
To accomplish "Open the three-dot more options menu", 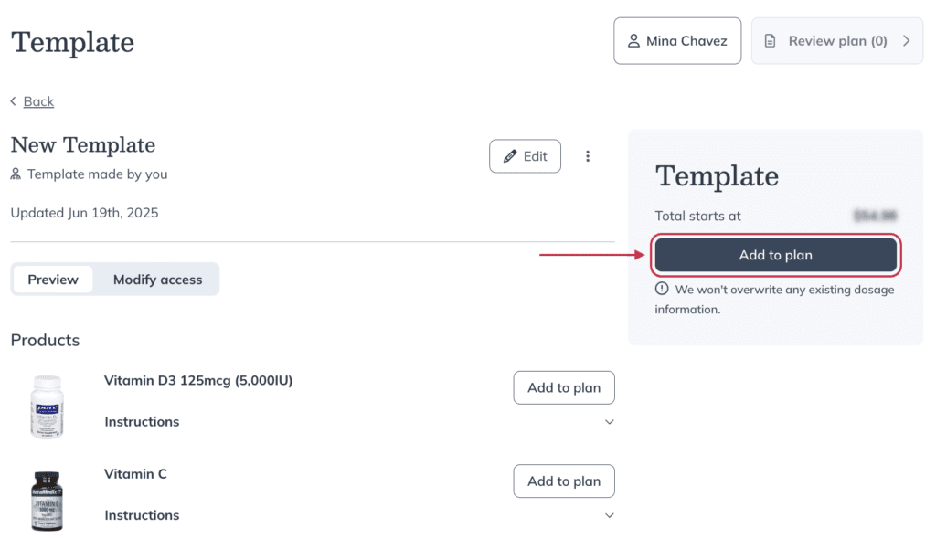I will (588, 156).
